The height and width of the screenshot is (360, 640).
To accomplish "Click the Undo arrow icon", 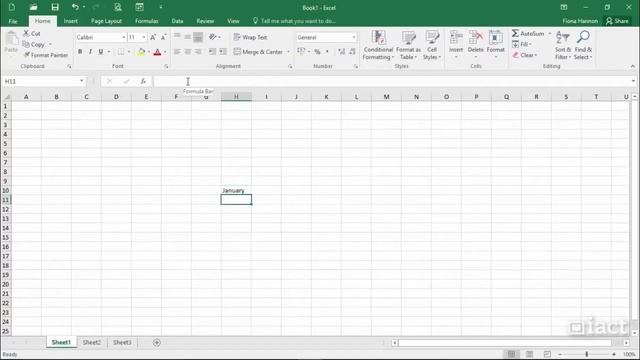I will [75, 7].
